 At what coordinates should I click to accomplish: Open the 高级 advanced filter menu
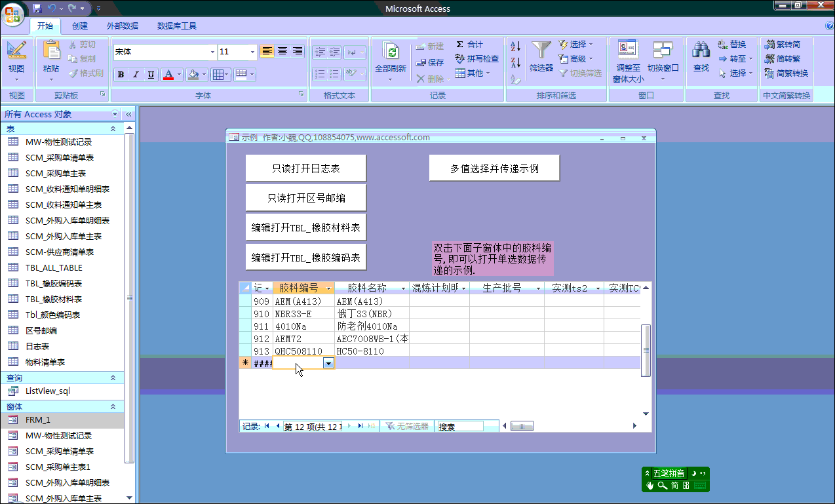576,59
